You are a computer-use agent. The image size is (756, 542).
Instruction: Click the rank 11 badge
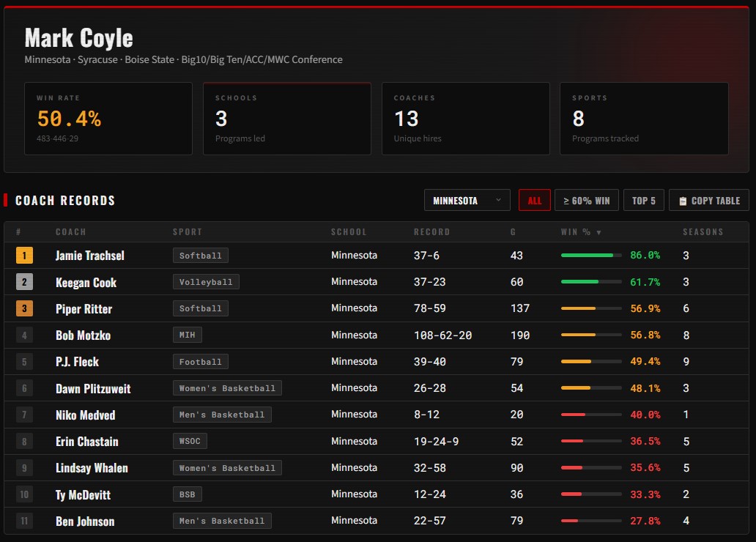point(25,520)
